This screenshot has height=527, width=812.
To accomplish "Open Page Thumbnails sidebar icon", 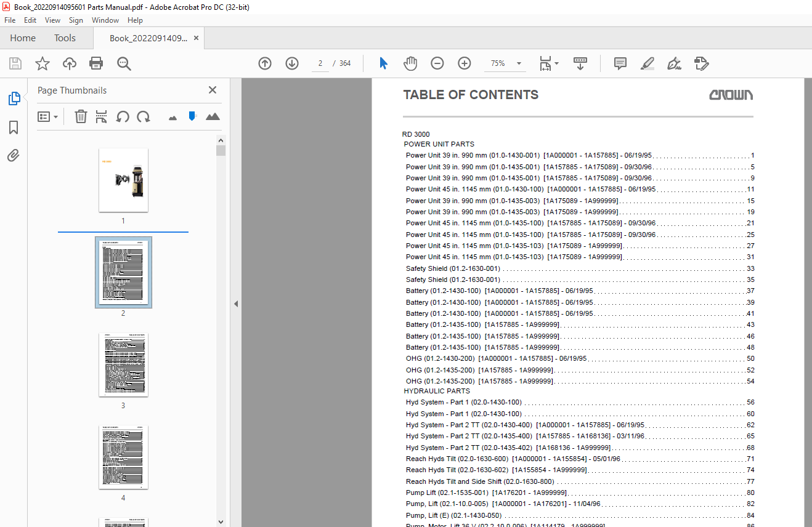I will click(14, 99).
